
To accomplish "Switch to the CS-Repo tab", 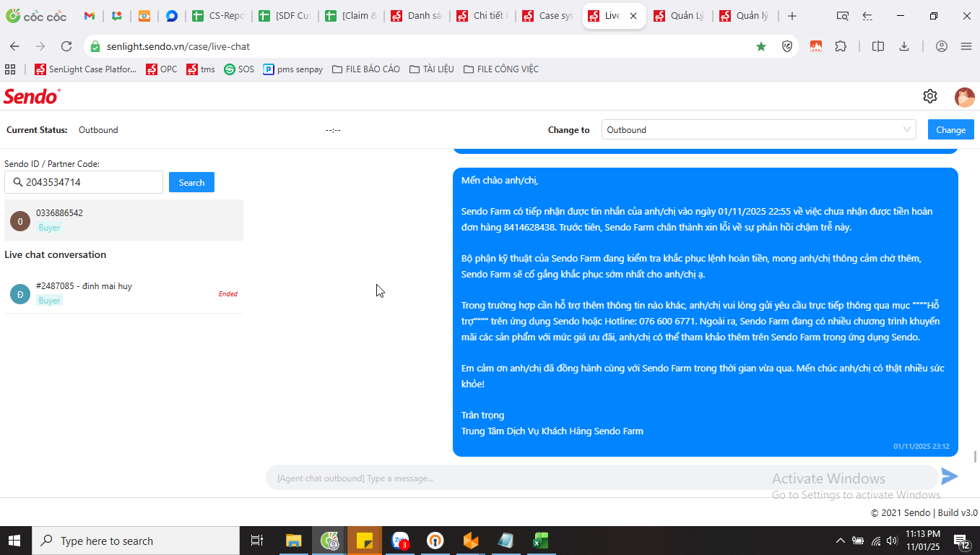I will tap(217, 16).
